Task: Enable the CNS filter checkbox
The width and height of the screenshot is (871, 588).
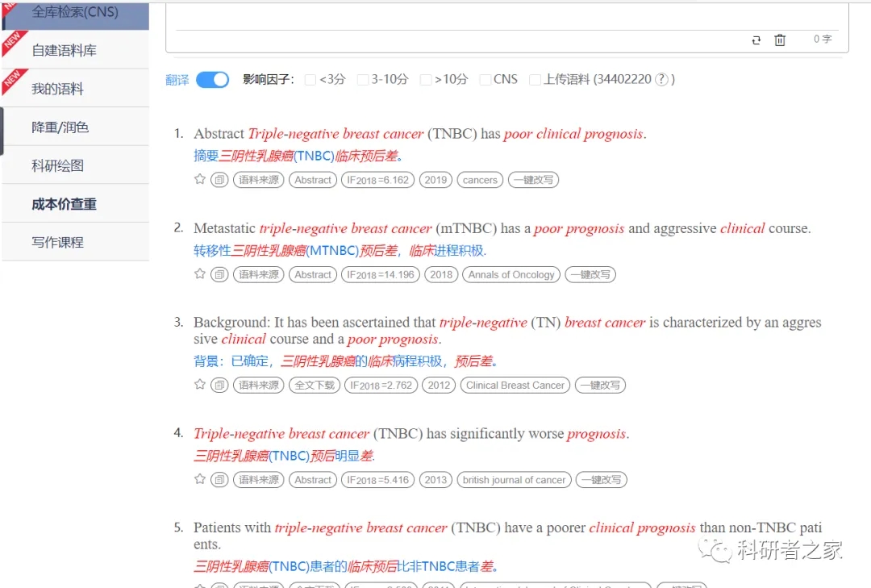Action: coord(485,80)
